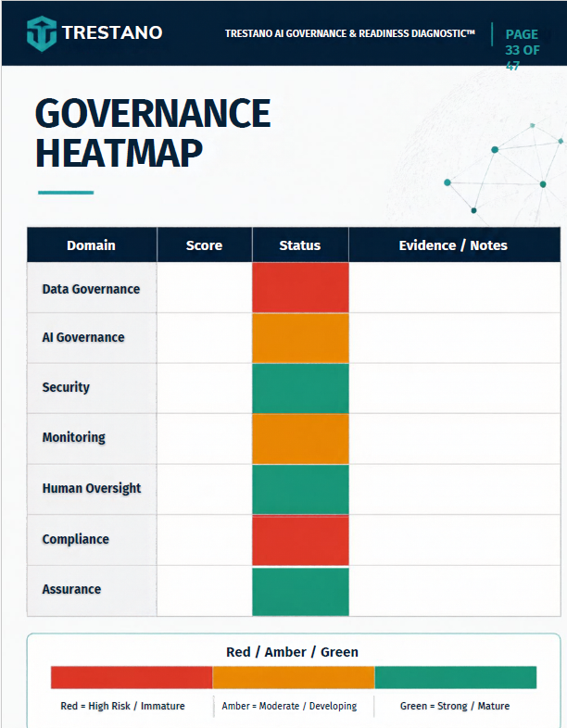Click the Red / Amber / Green legend title
The image size is (567, 728).
point(292,652)
